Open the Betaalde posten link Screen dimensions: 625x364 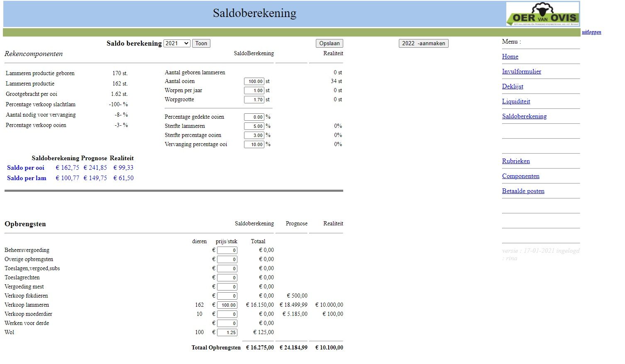(523, 191)
